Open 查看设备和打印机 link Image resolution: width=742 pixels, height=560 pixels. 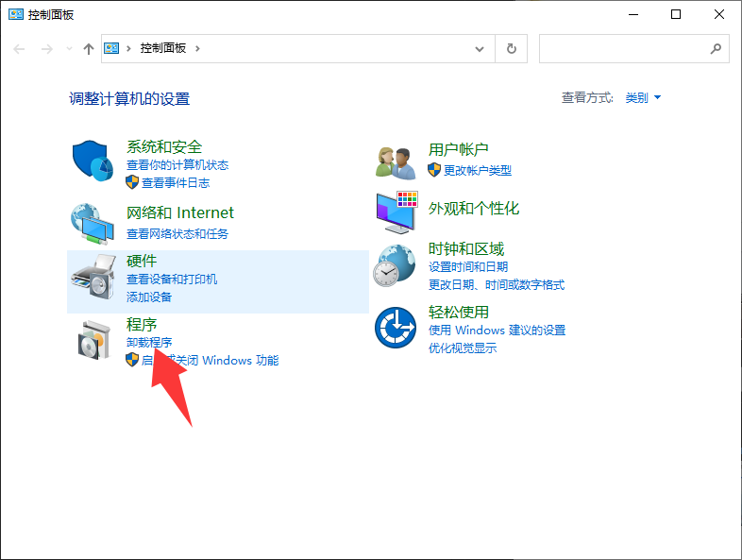[172, 280]
